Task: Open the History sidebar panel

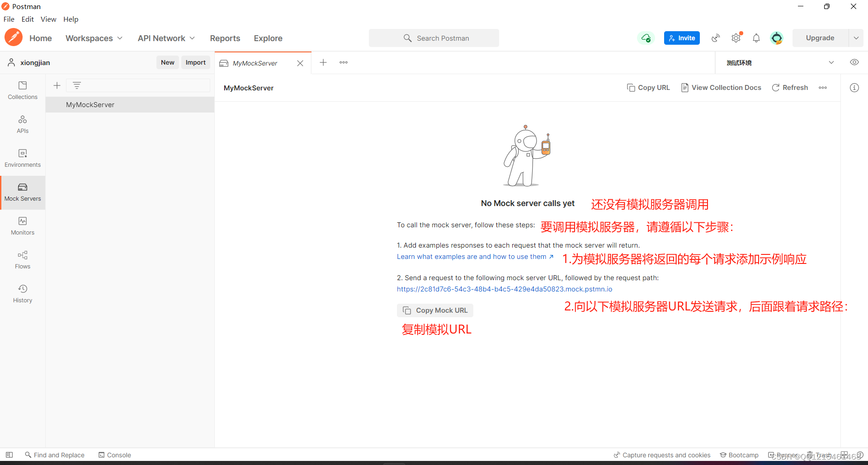Action: pyautogui.click(x=23, y=294)
